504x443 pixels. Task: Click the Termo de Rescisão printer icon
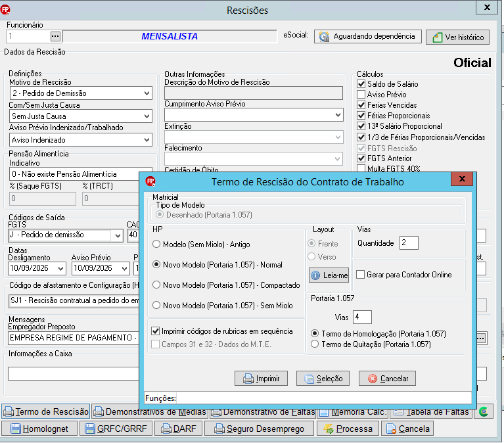tap(9, 412)
